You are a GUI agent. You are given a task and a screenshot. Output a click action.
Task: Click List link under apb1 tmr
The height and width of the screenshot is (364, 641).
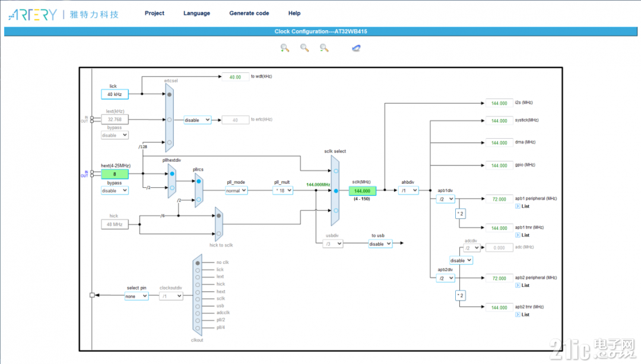[525, 235]
